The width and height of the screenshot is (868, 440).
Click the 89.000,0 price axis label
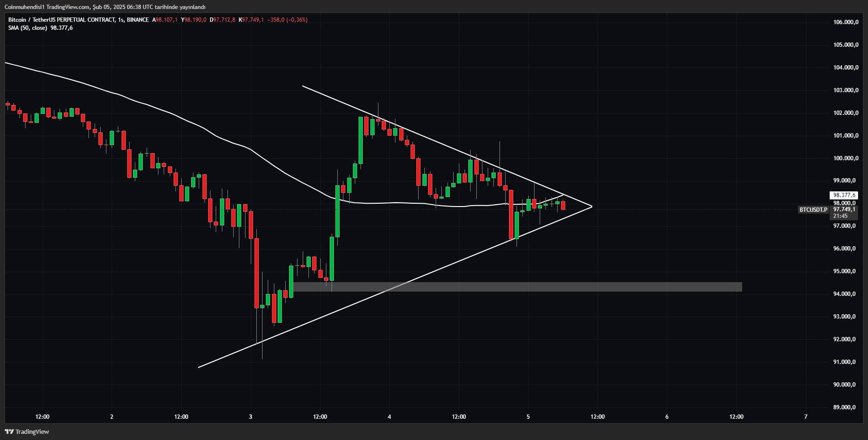pos(844,407)
